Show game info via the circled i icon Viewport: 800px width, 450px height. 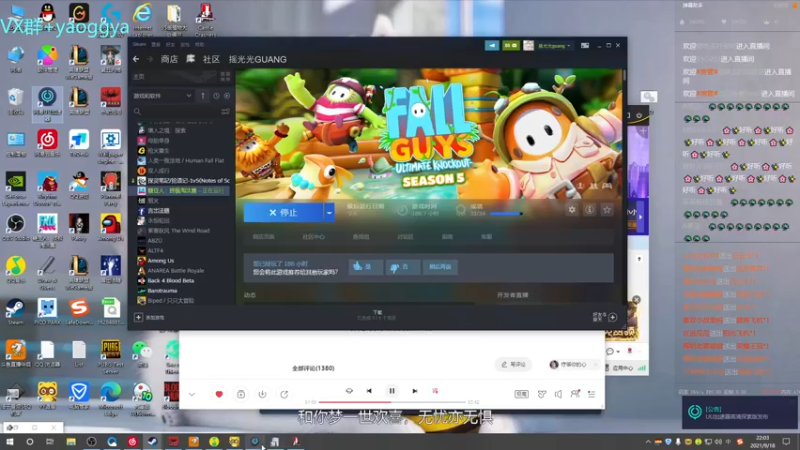pyautogui.click(x=589, y=210)
